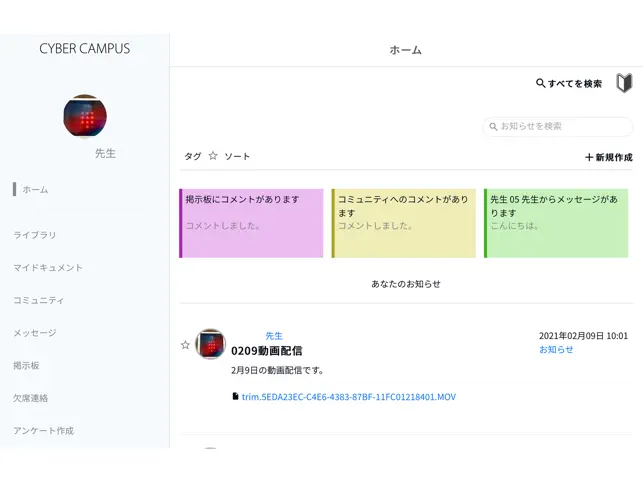
Task: Open アンケート作成 in the sidebar
Action: pos(43,431)
